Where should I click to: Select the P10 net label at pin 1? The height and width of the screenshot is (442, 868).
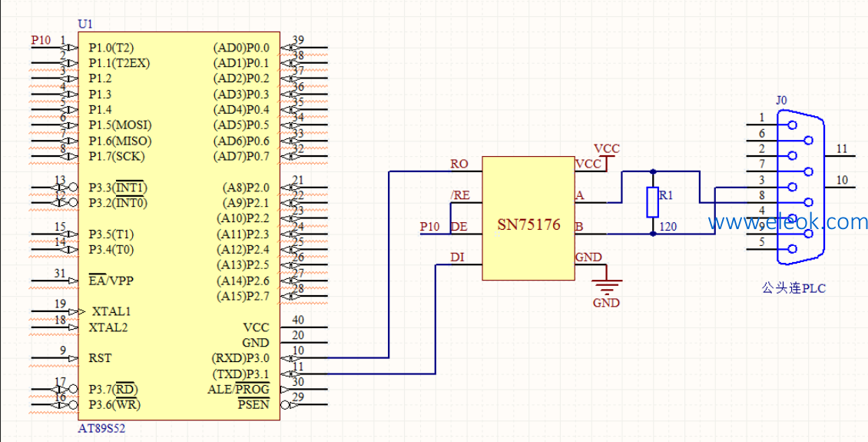(x=41, y=40)
